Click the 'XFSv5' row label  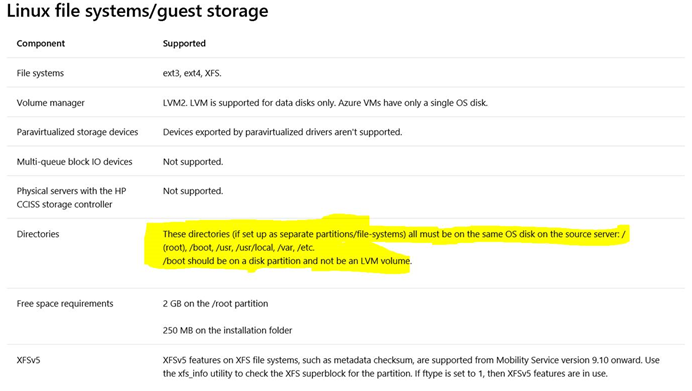(28, 360)
